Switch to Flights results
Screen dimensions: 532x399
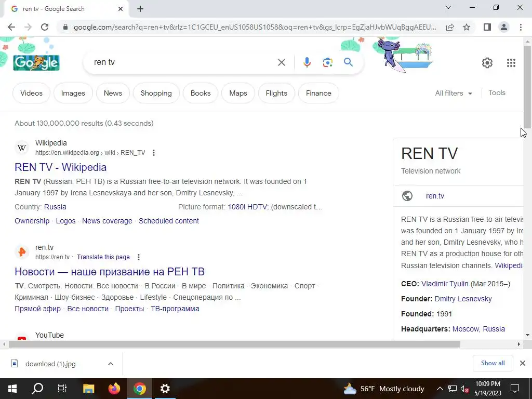[276, 93]
